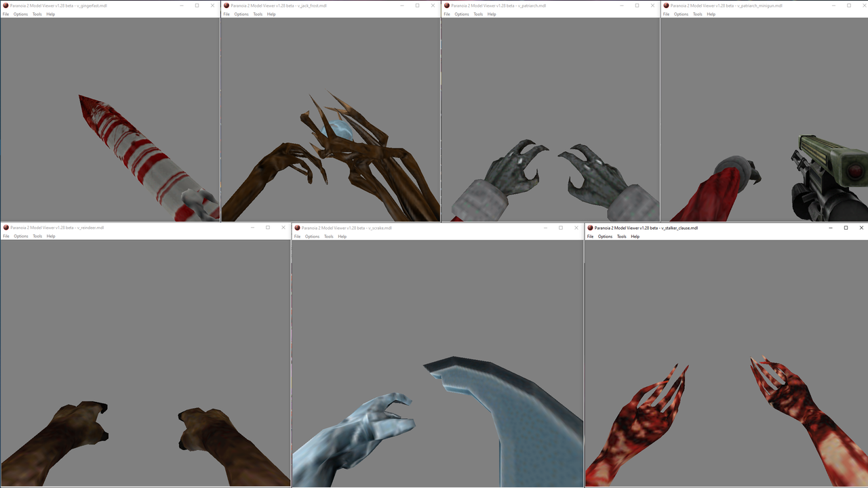868x488 pixels.
Task: Open Help menu in v_scrake.mdl window
Action: point(342,237)
